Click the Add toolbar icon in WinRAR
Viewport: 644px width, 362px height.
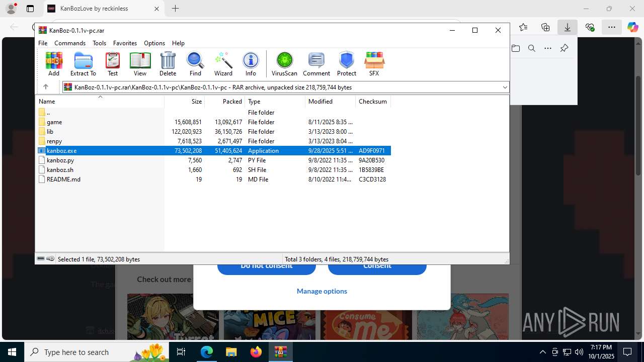click(x=54, y=64)
